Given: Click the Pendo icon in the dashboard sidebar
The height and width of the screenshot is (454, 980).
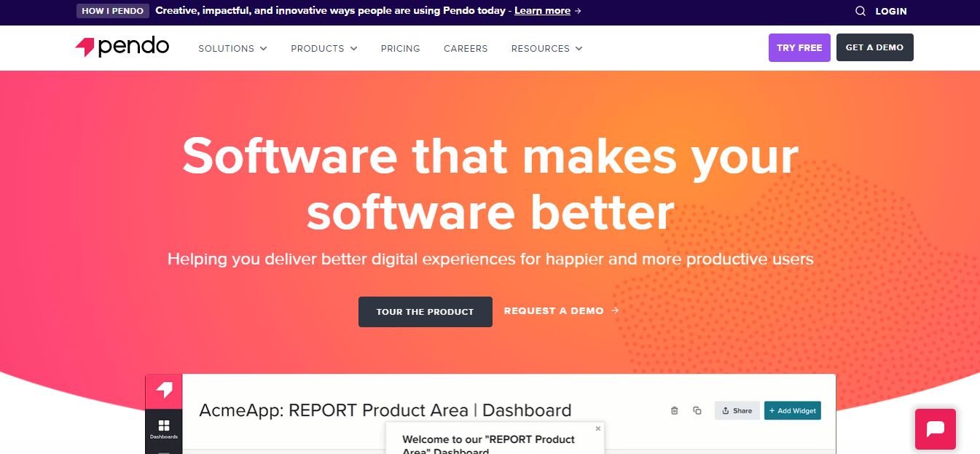Looking at the screenshot, I should (164, 391).
